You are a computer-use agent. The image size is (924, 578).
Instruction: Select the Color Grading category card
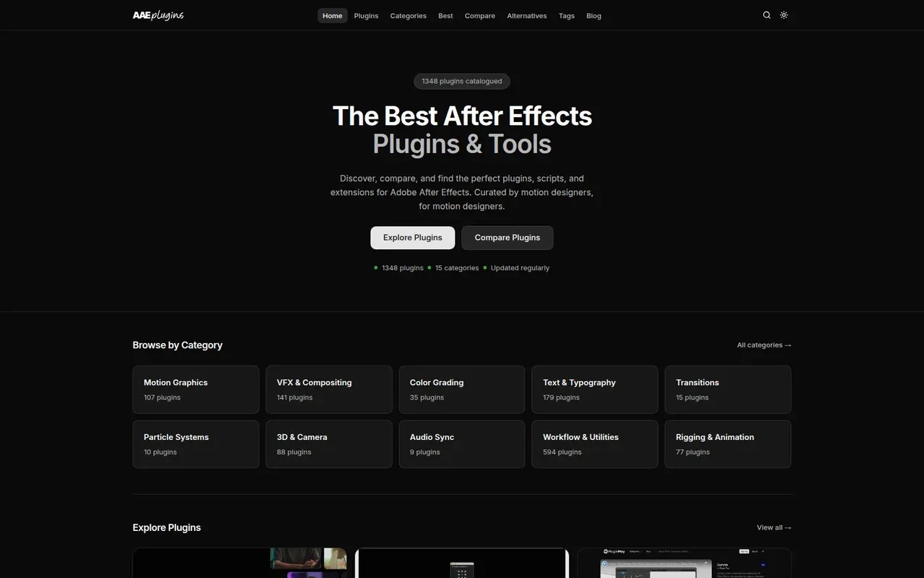coord(462,389)
